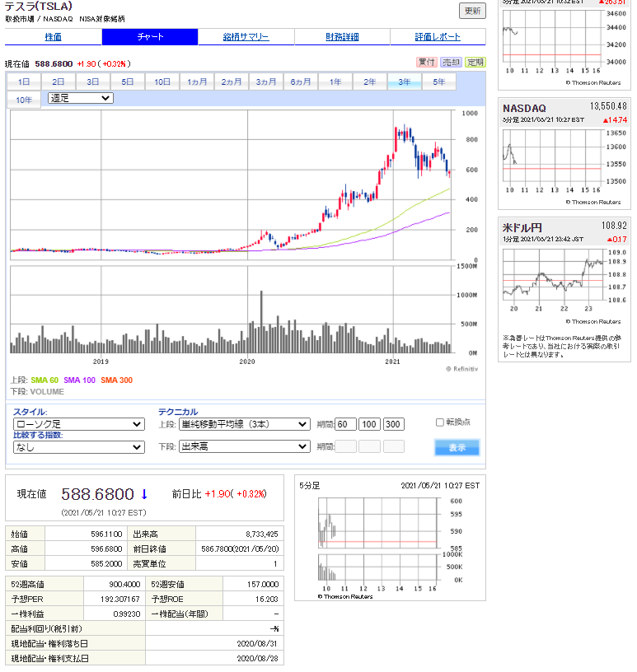Click the period field containing 300

click(393, 424)
